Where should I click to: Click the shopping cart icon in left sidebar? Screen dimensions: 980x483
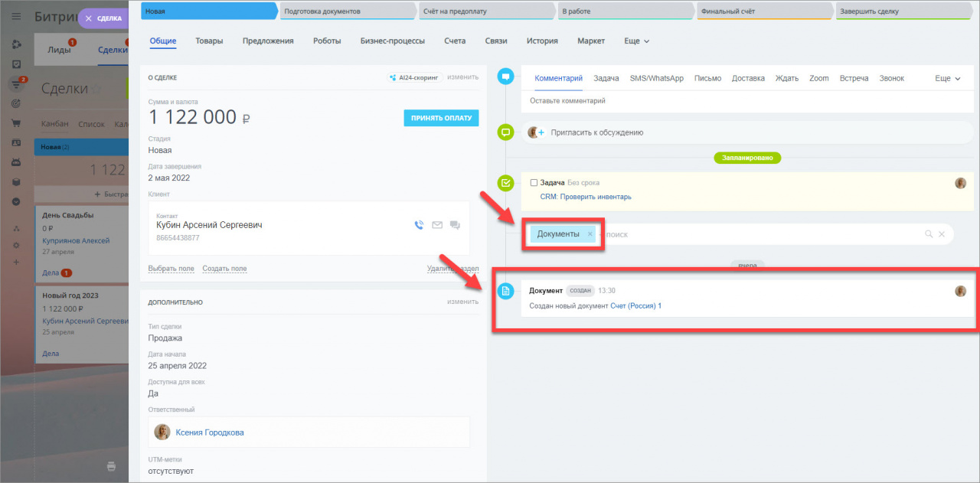click(16, 122)
